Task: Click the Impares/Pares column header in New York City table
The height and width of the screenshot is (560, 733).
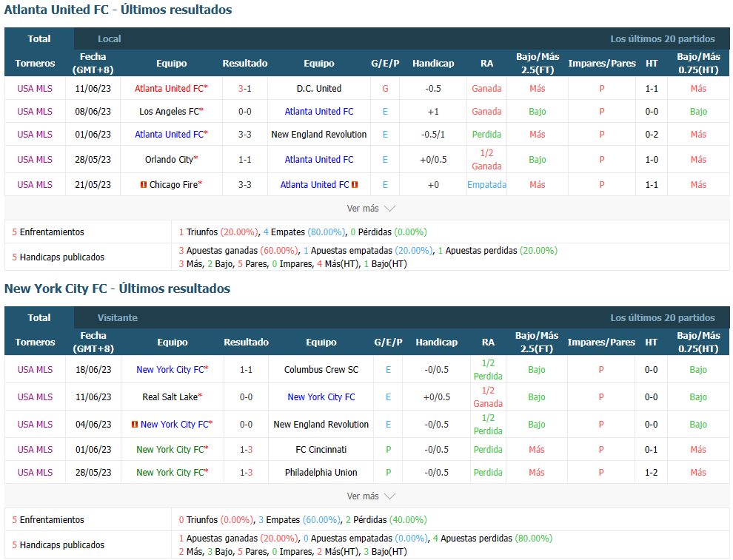Action: (601, 343)
